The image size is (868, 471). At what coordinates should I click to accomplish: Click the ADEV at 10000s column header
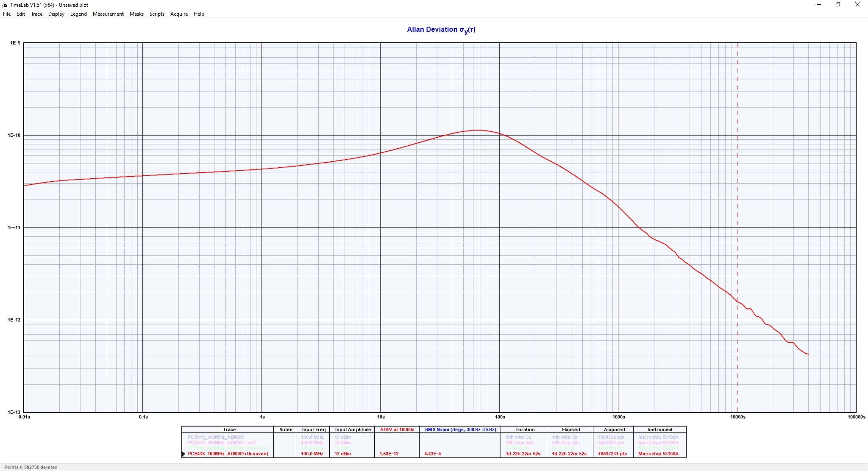click(397, 429)
